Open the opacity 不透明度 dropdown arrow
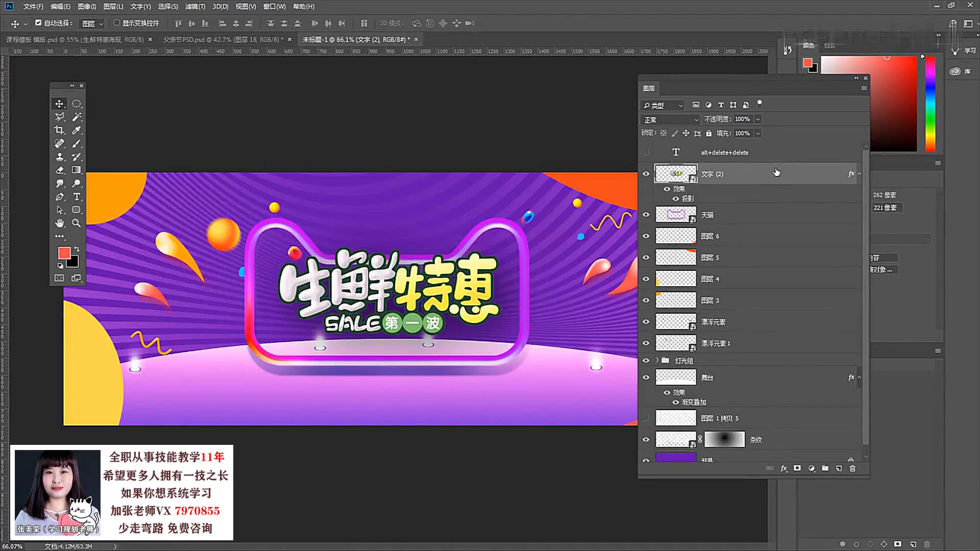Viewport: 980px width, 551px height. [x=758, y=119]
